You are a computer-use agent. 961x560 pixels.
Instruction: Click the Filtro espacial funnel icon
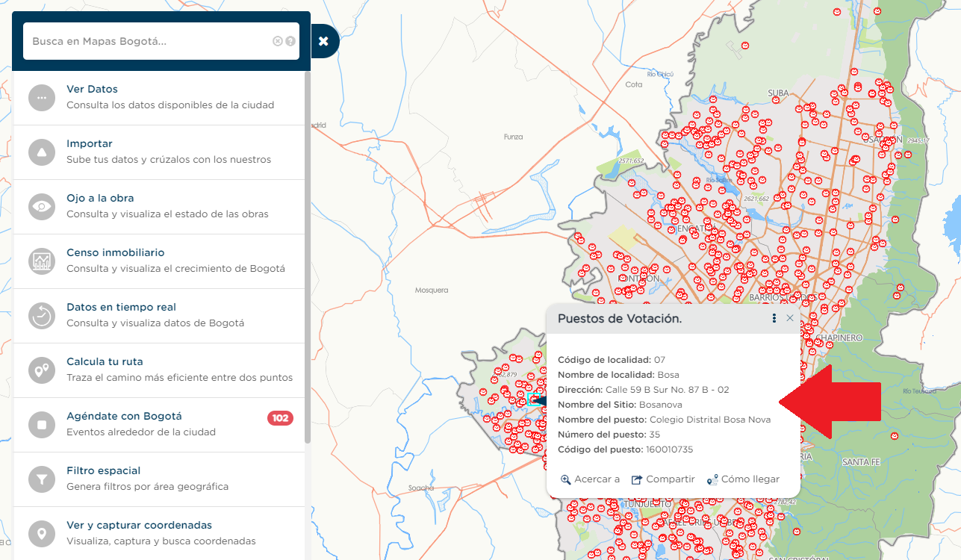pos(41,479)
